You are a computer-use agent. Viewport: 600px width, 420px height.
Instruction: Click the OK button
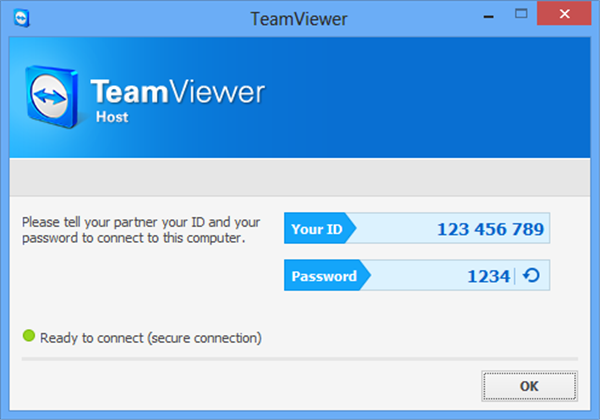pos(529,386)
